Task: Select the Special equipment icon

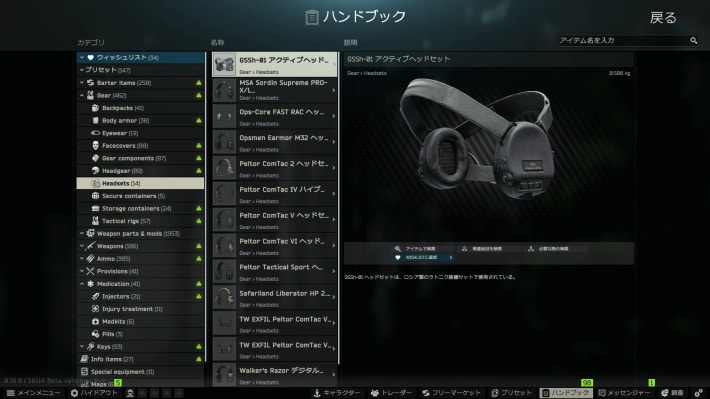Action: (84, 372)
